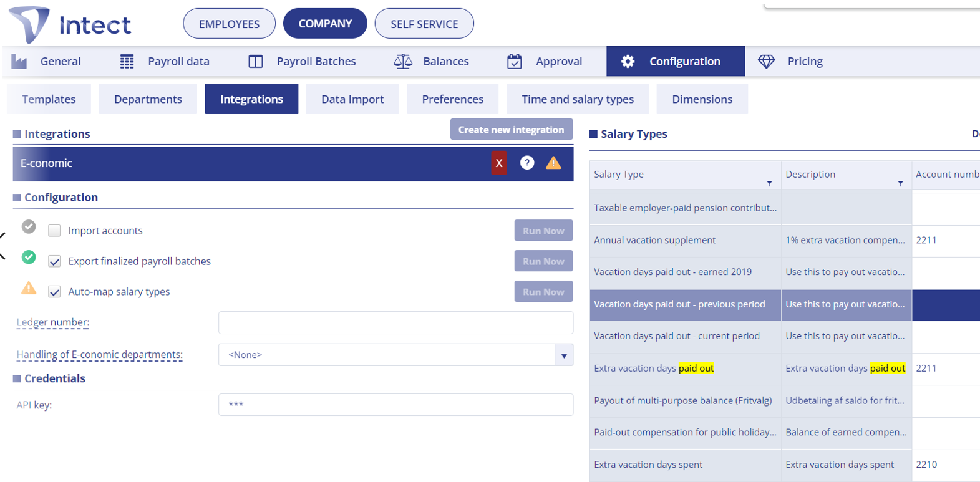980x482 pixels.
Task: Switch to the Data Import tab
Action: tap(352, 99)
